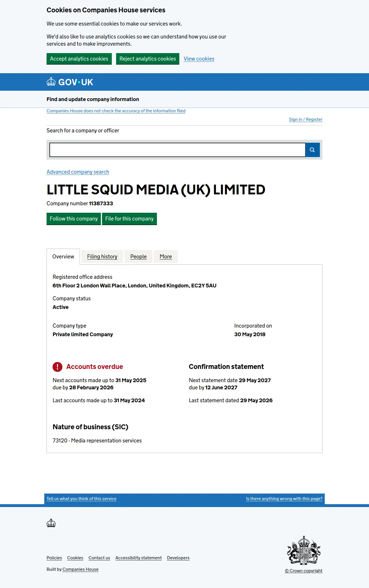Open the Accessibility statement footer link

(x=139, y=558)
